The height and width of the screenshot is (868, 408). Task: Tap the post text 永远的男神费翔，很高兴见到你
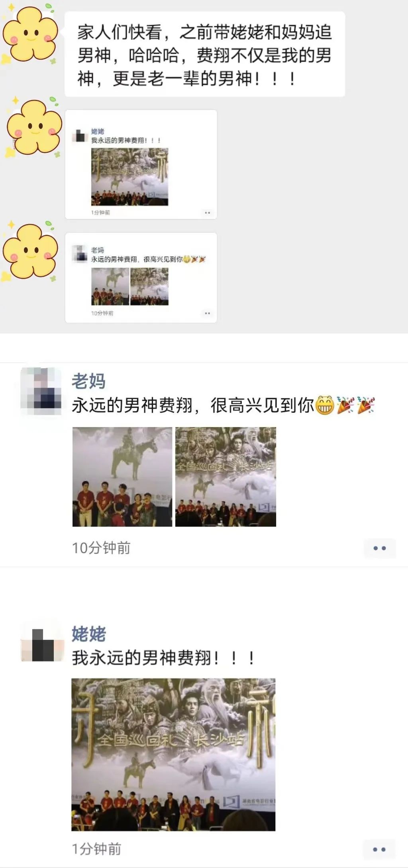tap(193, 406)
